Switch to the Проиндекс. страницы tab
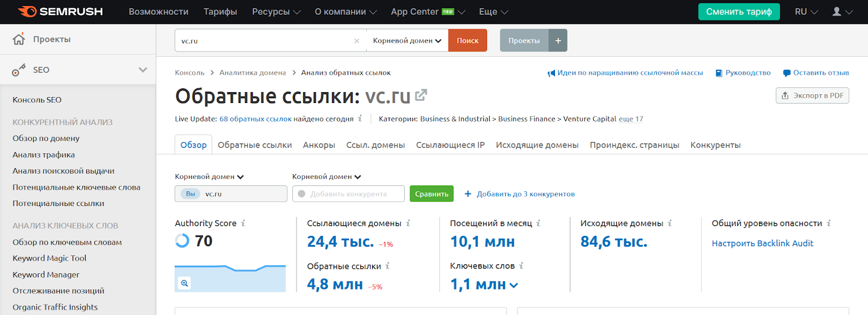 [635, 145]
